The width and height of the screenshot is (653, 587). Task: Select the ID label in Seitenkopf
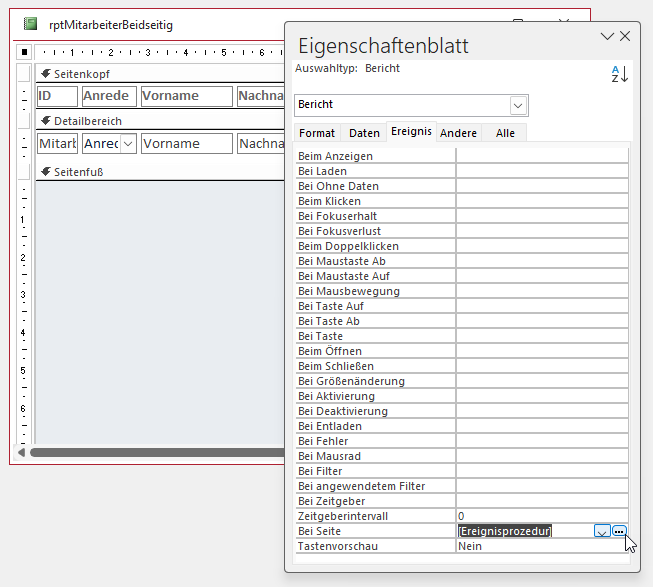coord(57,96)
